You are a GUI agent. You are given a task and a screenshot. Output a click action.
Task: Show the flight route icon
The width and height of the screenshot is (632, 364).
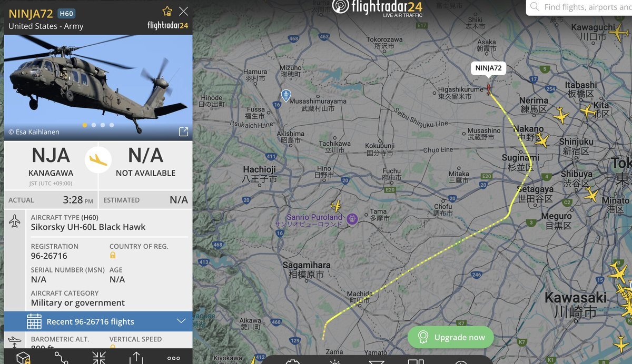tap(61, 358)
